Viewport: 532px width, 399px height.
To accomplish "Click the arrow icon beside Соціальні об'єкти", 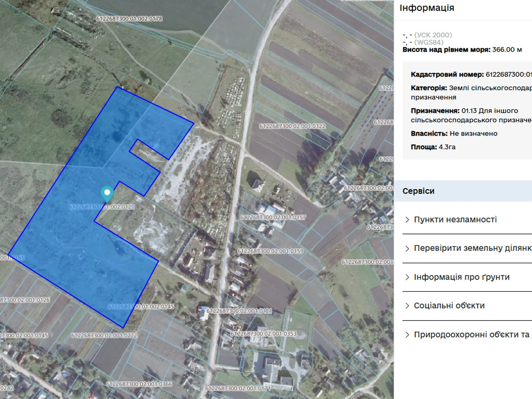I will pos(407,306).
